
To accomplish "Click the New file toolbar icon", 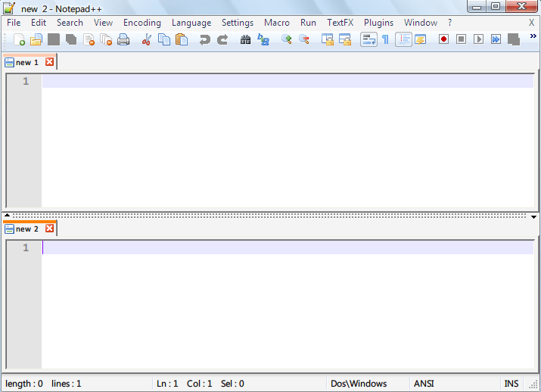I will [x=19, y=39].
